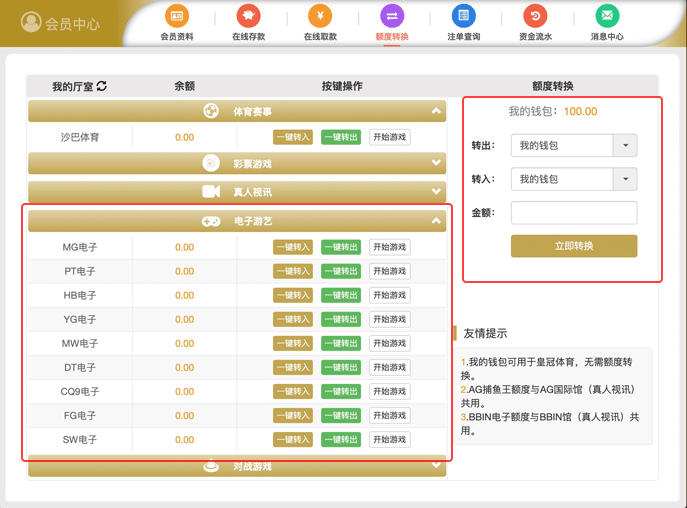The image size is (687, 508).
Task: Click 一键转入 for MG电子
Action: coord(293,247)
